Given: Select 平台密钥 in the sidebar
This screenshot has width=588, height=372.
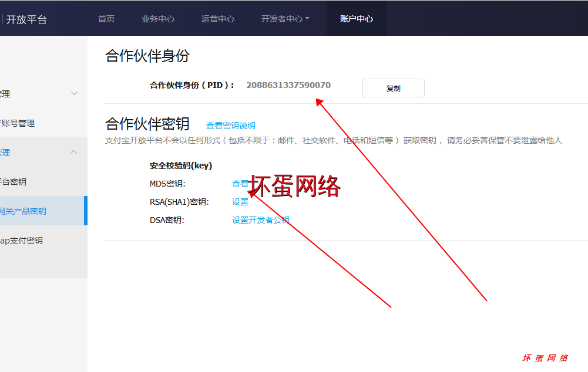Looking at the screenshot, I should tap(14, 182).
